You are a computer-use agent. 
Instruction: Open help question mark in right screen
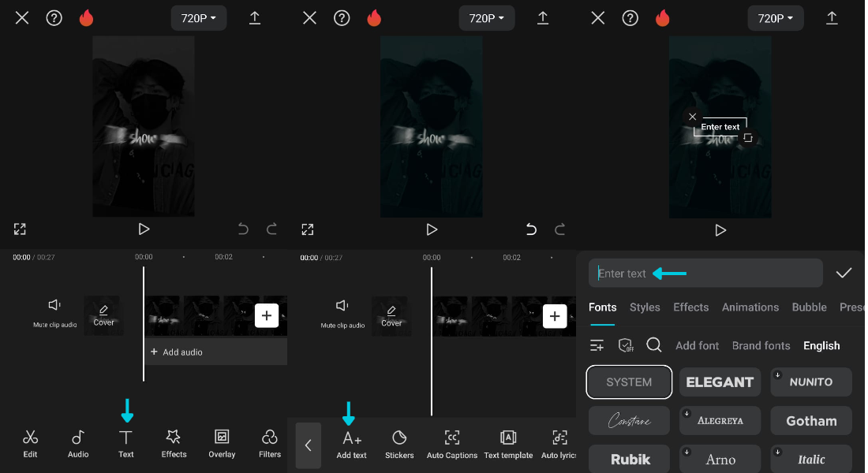coord(630,18)
